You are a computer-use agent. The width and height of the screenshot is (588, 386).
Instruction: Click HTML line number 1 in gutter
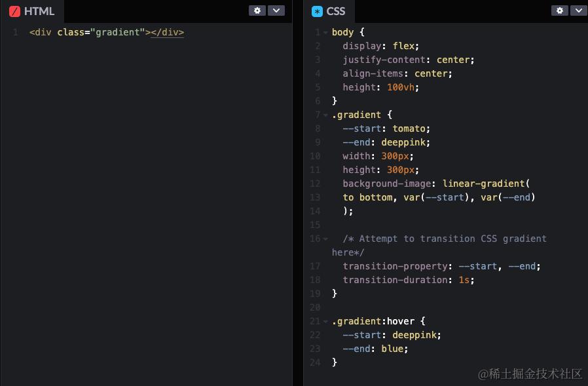pyautogui.click(x=15, y=32)
